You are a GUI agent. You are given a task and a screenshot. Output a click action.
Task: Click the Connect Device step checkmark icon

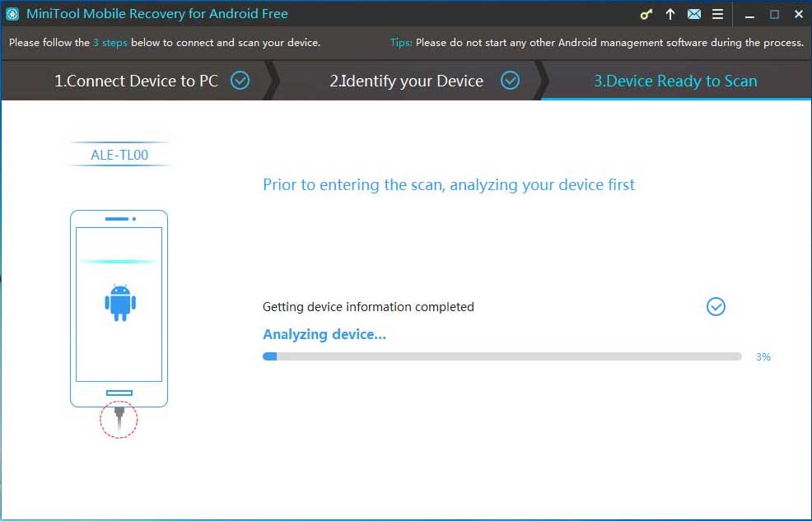click(240, 80)
